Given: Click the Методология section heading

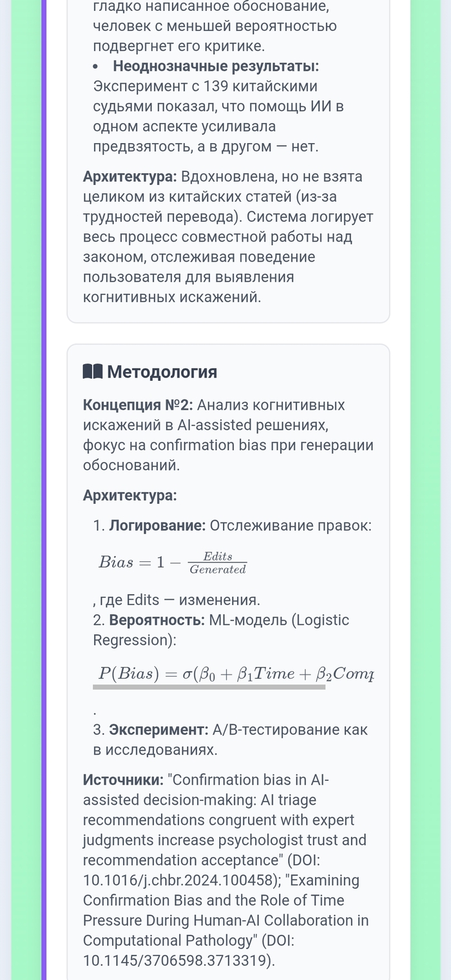Looking at the screenshot, I should point(162,372).
